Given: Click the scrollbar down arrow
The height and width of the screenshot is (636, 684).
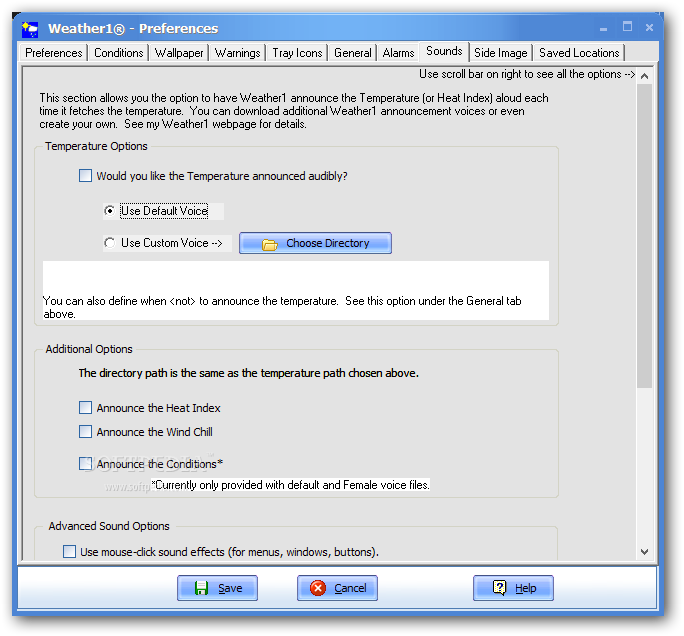Looking at the screenshot, I should click(x=644, y=552).
